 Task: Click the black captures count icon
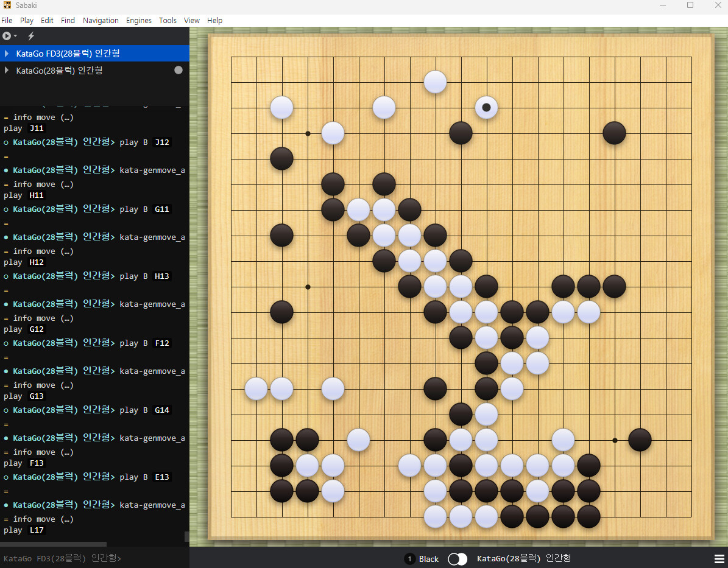coord(409,559)
